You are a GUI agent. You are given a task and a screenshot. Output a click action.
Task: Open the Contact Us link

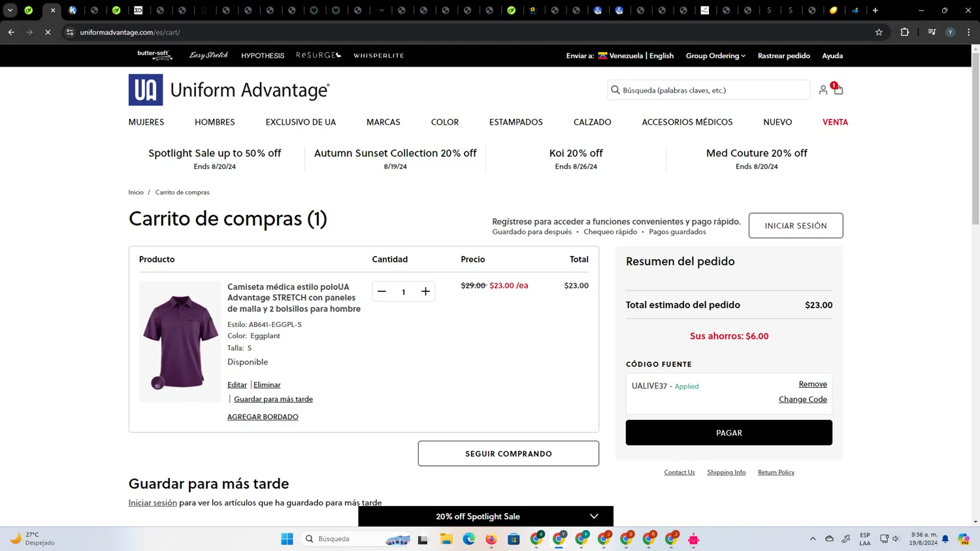679,472
